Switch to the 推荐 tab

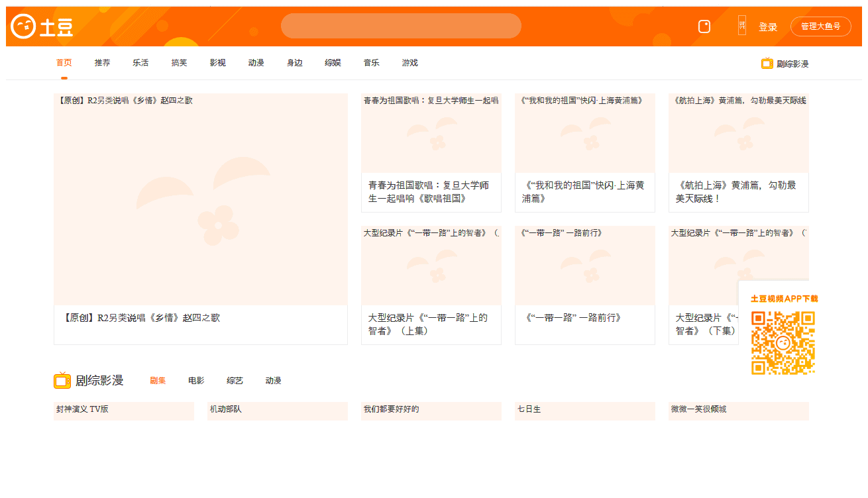(103, 63)
